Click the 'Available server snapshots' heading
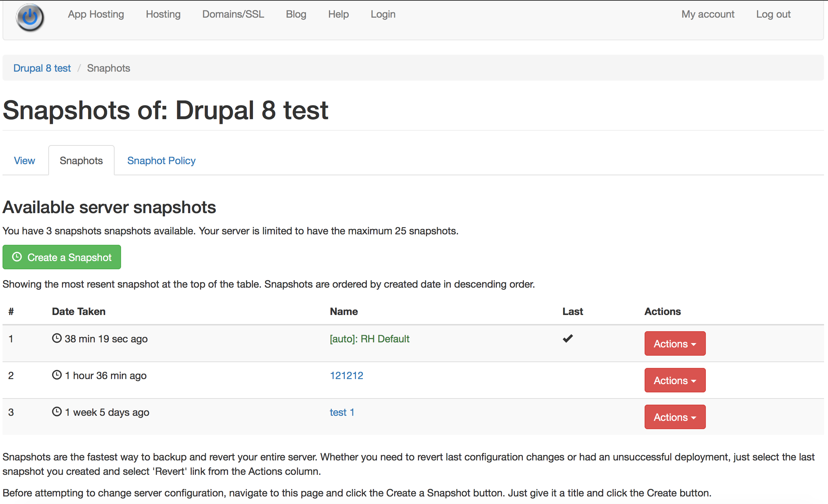Image resolution: width=828 pixels, height=504 pixels. click(x=109, y=207)
